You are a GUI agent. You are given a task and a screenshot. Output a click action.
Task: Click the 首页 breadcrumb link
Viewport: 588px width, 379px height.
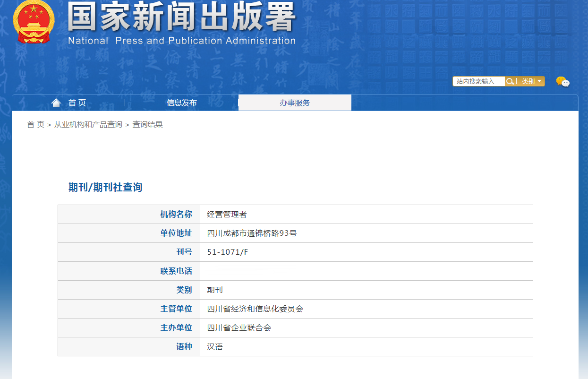tap(35, 125)
